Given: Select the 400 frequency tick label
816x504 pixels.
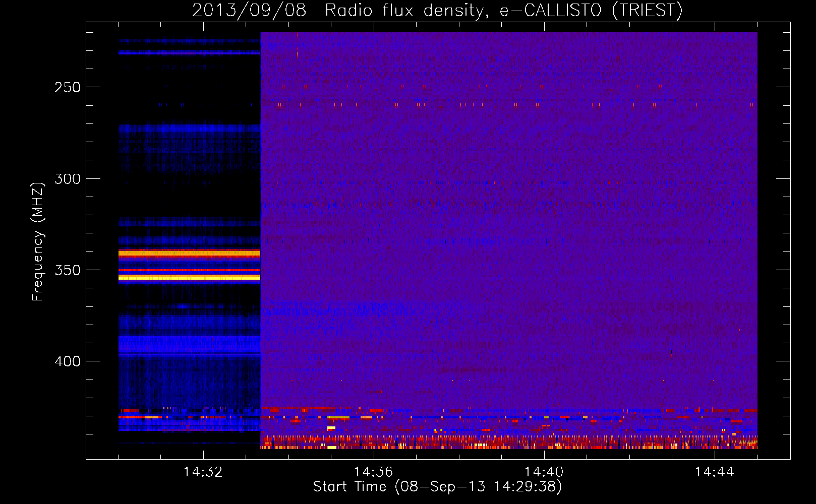Looking at the screenshot, I should point(68,361).
